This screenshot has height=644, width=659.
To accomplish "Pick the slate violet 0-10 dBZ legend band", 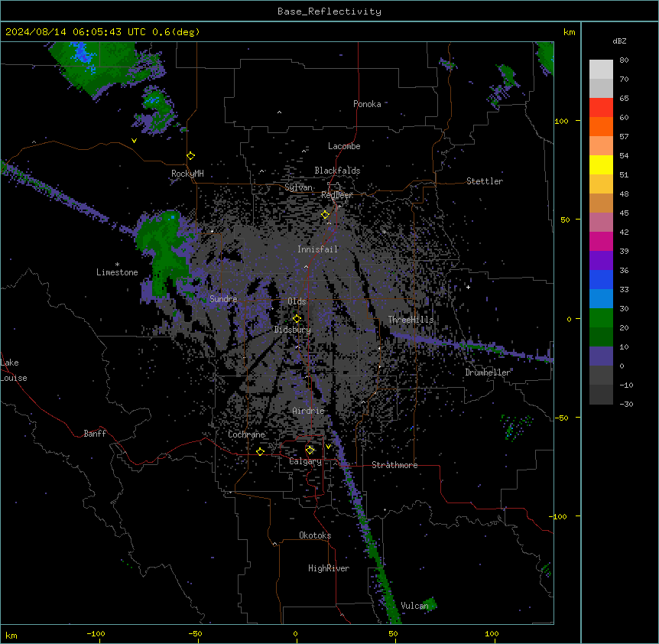I will tap(601, 356).
